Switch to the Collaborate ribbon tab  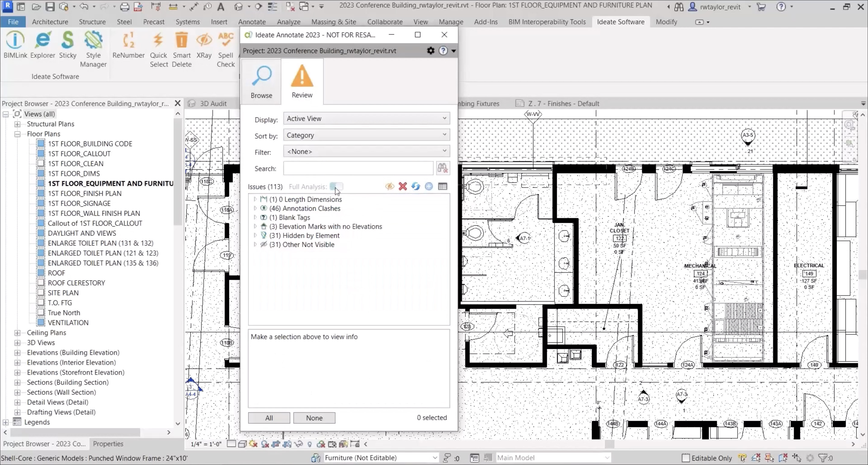click(x=385, y=22)
